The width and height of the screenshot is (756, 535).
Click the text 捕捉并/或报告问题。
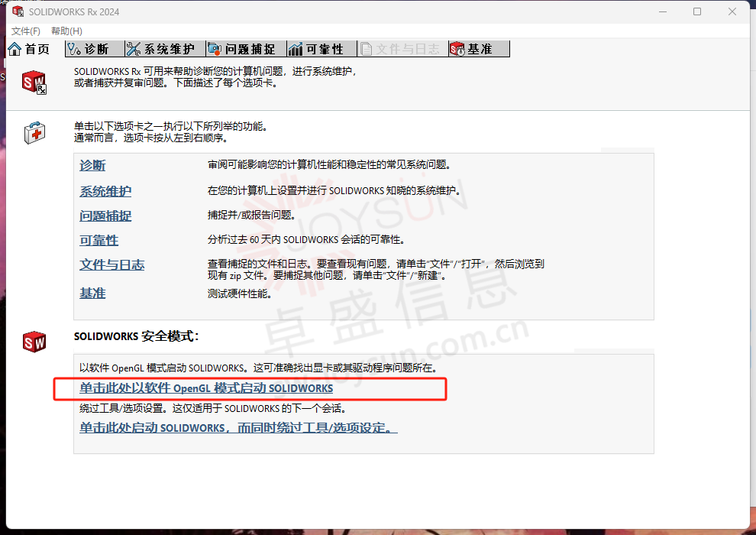click(252, 216)
